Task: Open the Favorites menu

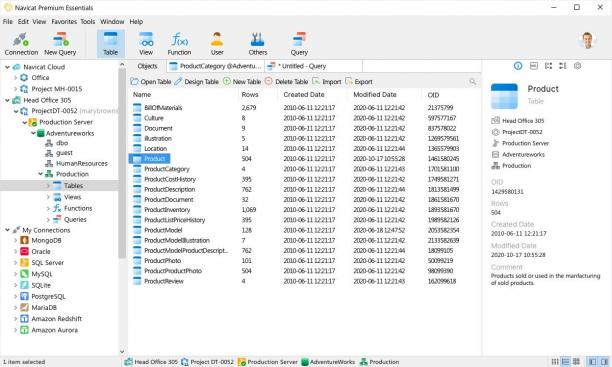Action: (x=64, y=21)
